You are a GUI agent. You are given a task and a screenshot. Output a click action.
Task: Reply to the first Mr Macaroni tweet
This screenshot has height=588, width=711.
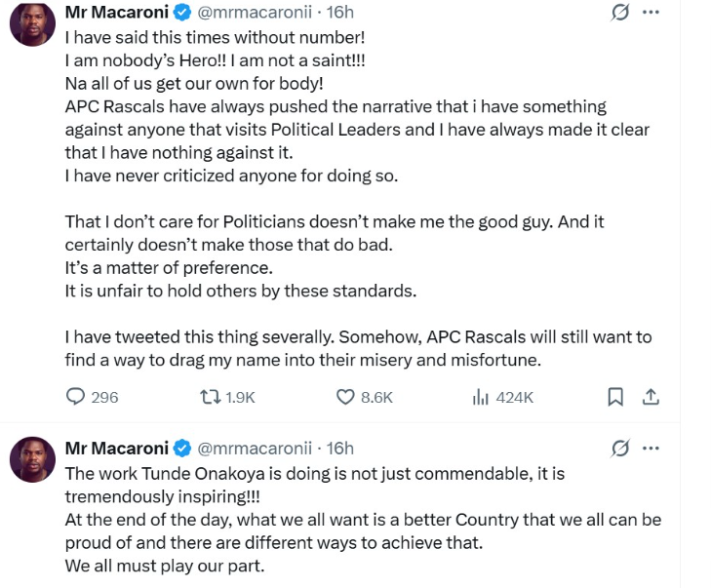[77, 397]
